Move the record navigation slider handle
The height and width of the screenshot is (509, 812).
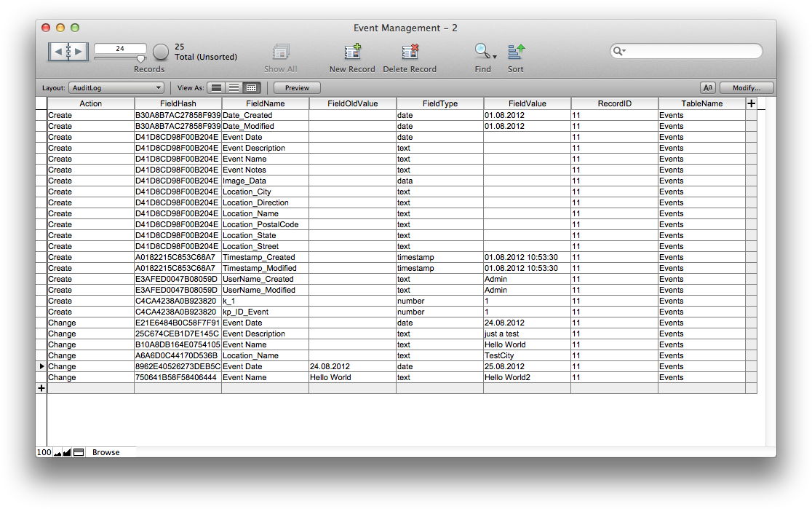click(x=141, y=58)
